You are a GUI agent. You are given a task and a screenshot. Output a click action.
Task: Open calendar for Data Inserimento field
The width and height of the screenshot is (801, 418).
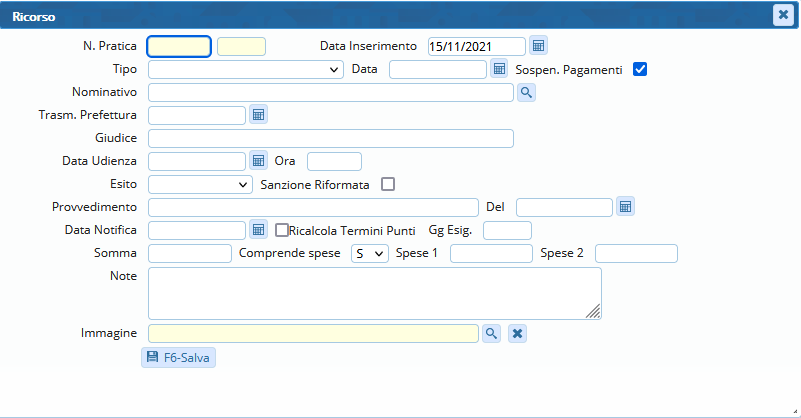[x=538, y=46]
